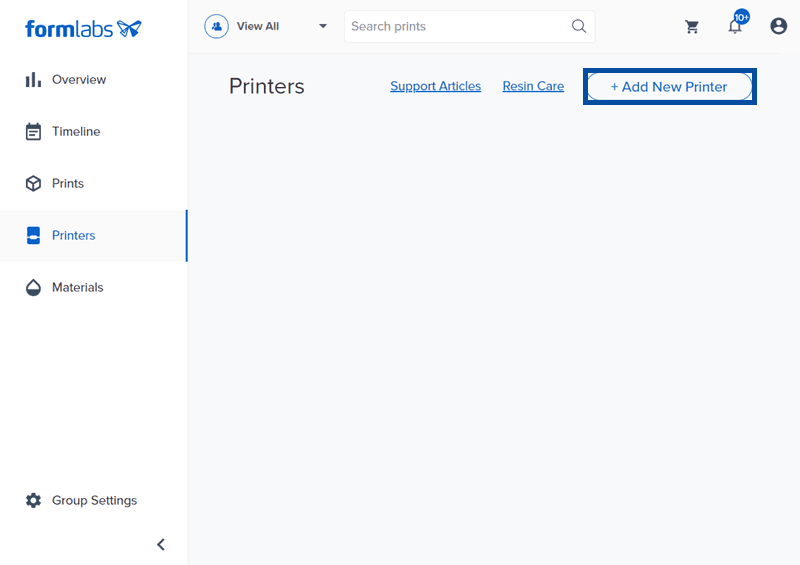This screenshot has height=565, width=800.
Task: Click the Add New Printer button
Action: 669,87
